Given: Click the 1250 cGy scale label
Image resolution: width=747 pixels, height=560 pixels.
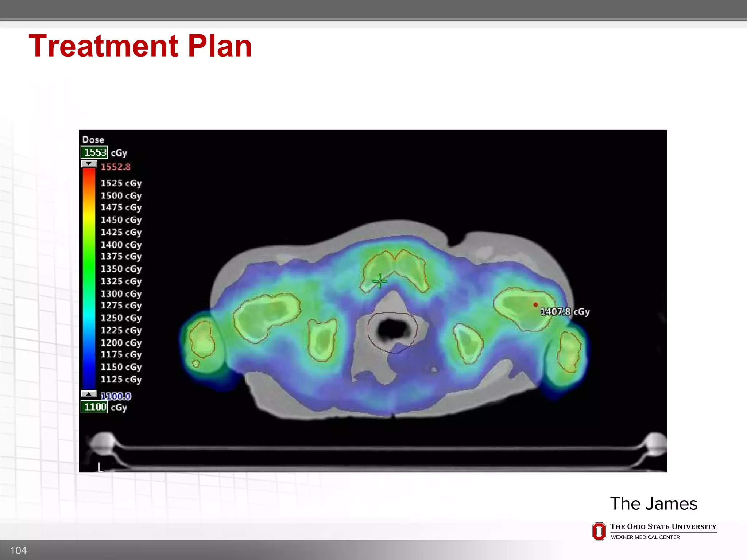Looking at the screenshot, I should click(121, 318).
